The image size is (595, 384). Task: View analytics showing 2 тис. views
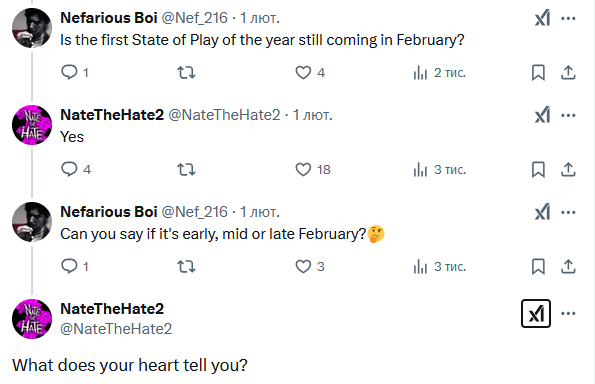[x=439, y=72]
